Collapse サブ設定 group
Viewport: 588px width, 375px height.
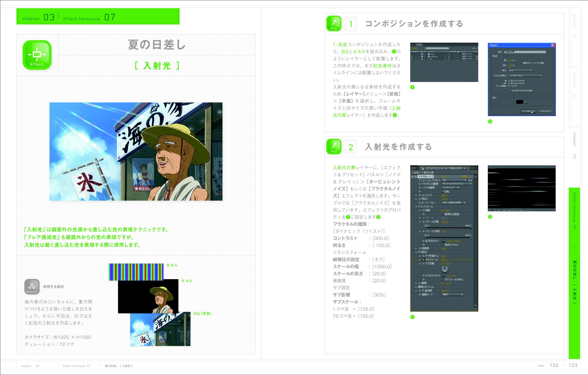(x=416, y=252)
